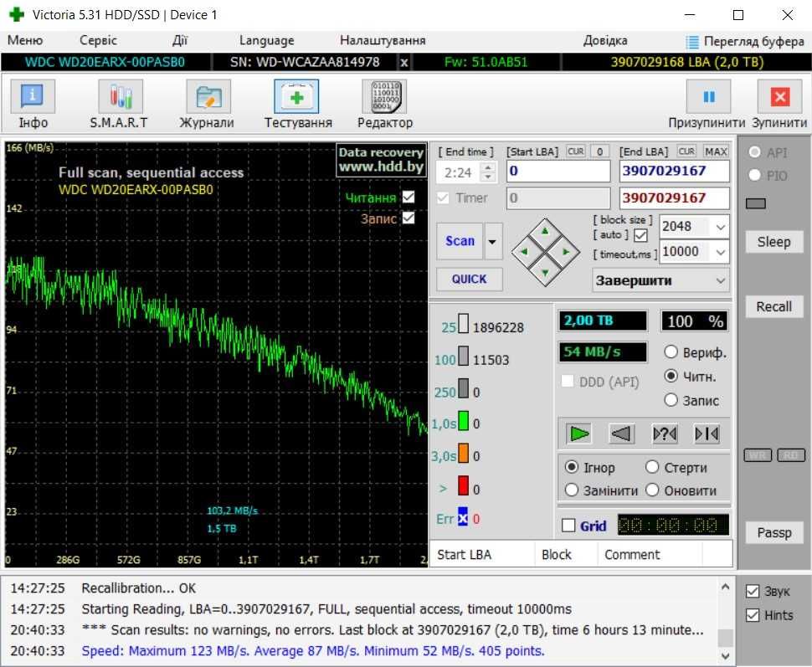Screen dimensions: 812x667
Task: Toggle the Читання read graph checkbox
Action: tap(409, 197)
